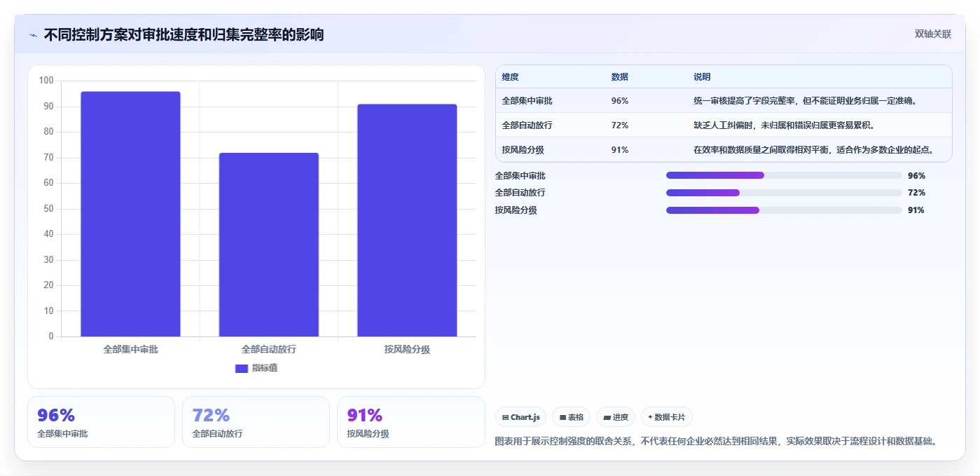Open the 91% 按风险分级 data card
Viewport: 980px width, 476px height.
click(410, 422)
